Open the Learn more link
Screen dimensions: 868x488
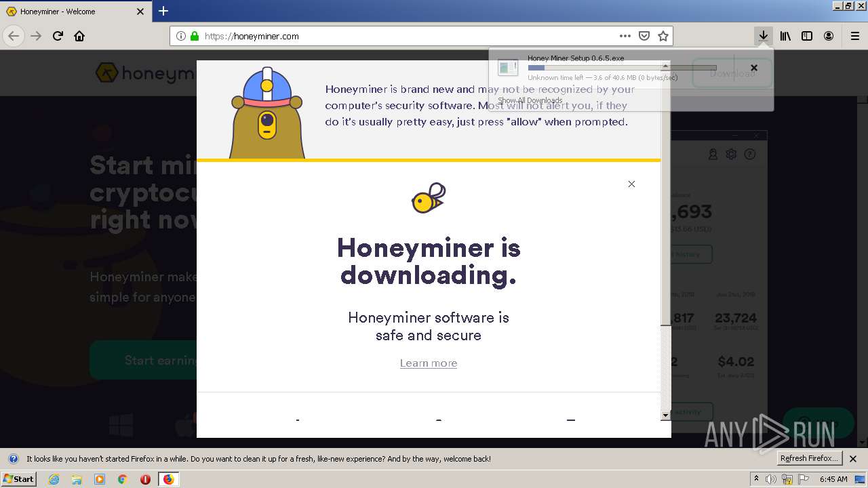coord(429,363)
